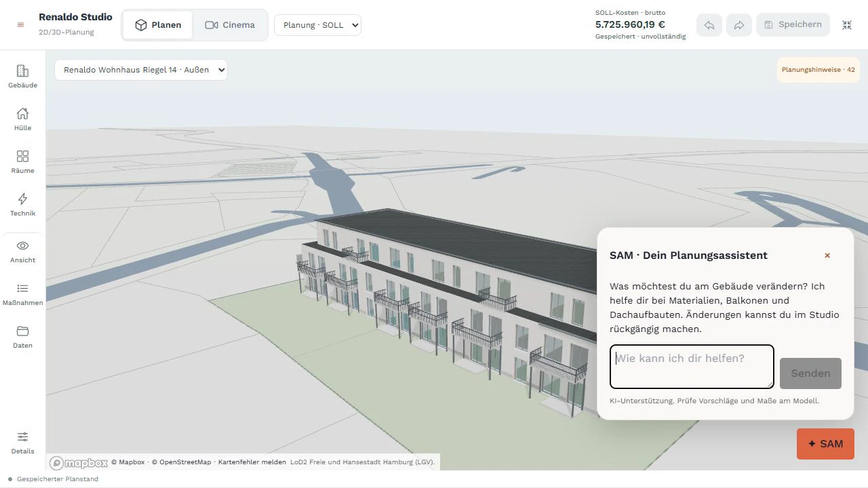This screenshot has height=488, width=868.
Task: Open the Renaldo Wohnhaus Riegel 14 dropdown
Action: 141,69
